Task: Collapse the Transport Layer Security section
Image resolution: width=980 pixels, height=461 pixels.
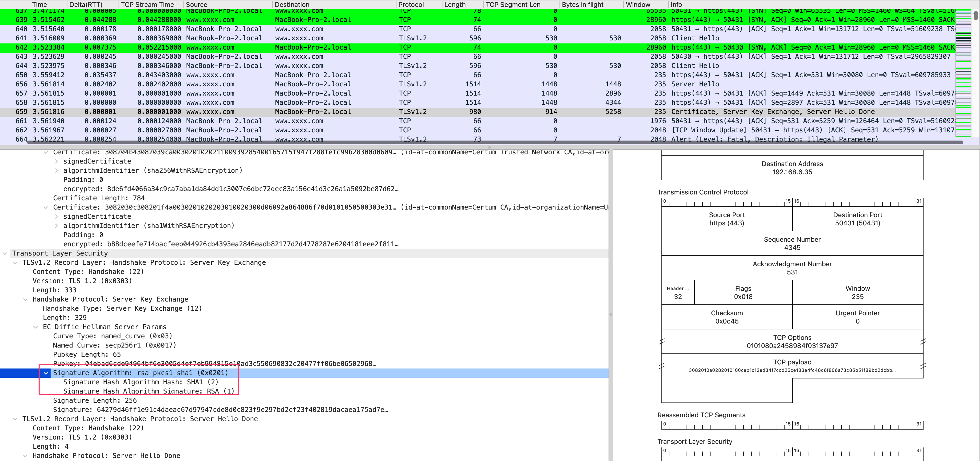Action: point(5,253)
